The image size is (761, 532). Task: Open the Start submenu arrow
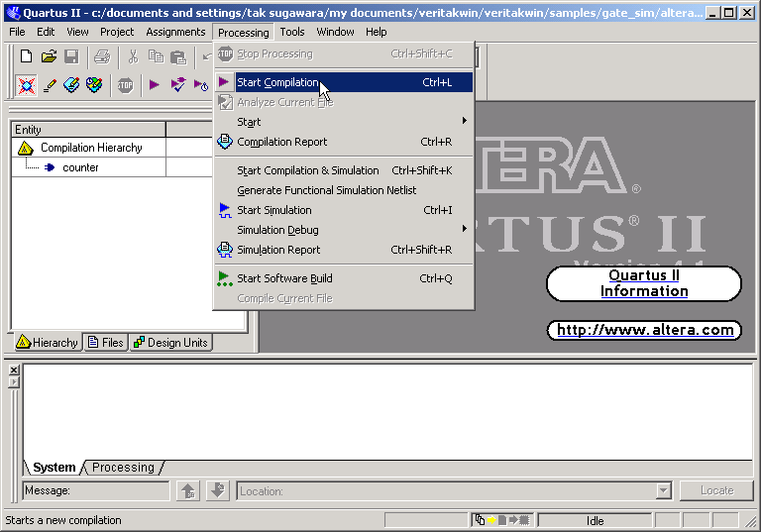(465, 121)
